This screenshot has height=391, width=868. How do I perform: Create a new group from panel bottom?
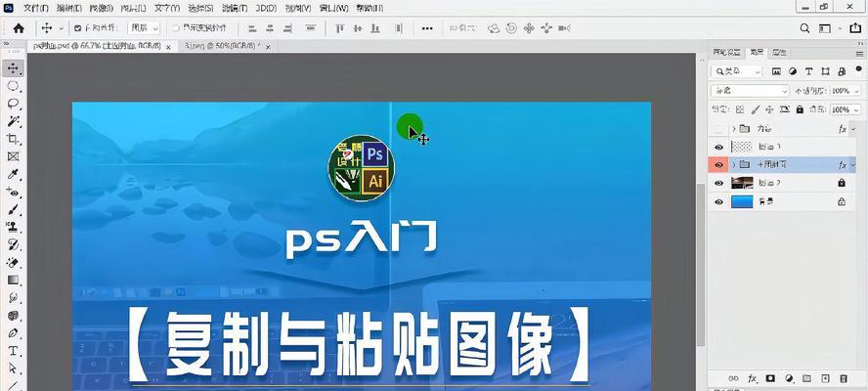pos(806,379)
